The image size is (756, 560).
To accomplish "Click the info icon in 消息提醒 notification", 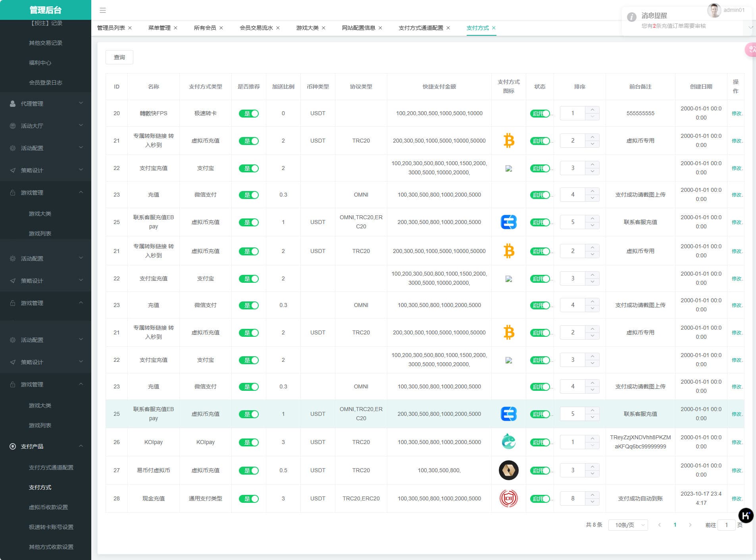I will (631, 17).
